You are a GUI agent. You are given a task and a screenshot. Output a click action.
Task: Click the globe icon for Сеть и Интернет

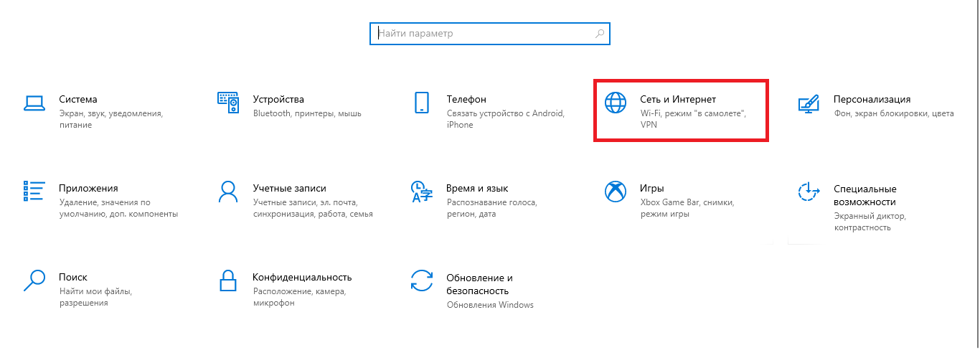coord(616,103)
